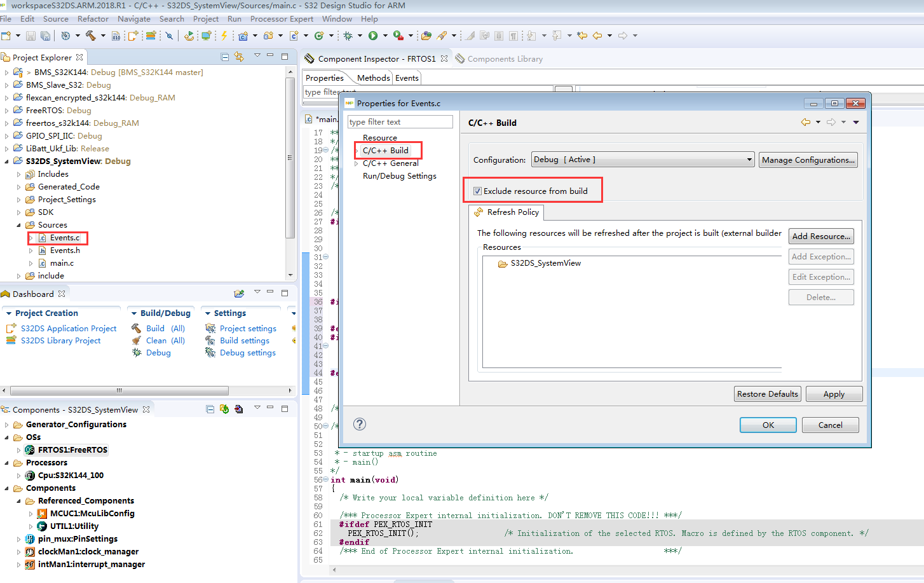Save the current file using the toolbar Save icon
Screen dimensions: 924x583
pos(31,35)
